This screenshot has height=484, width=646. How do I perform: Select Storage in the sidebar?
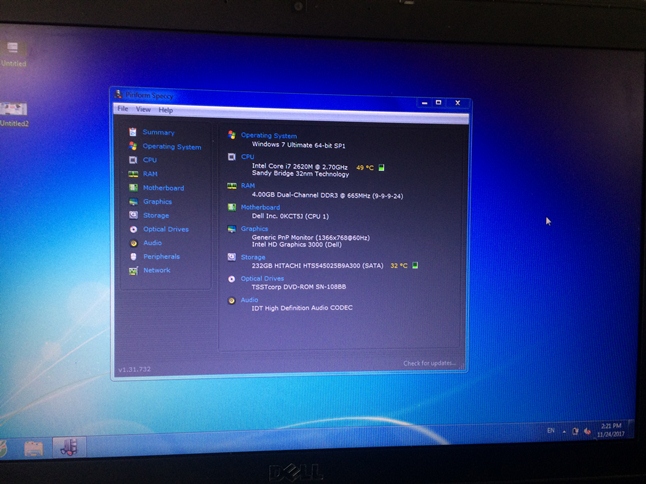[156, 215]
